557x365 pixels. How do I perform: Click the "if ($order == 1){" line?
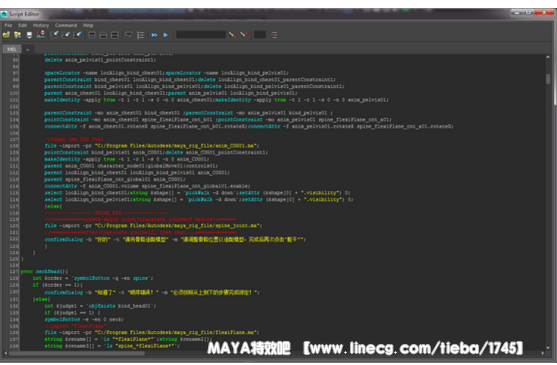[x=58, y=285]
